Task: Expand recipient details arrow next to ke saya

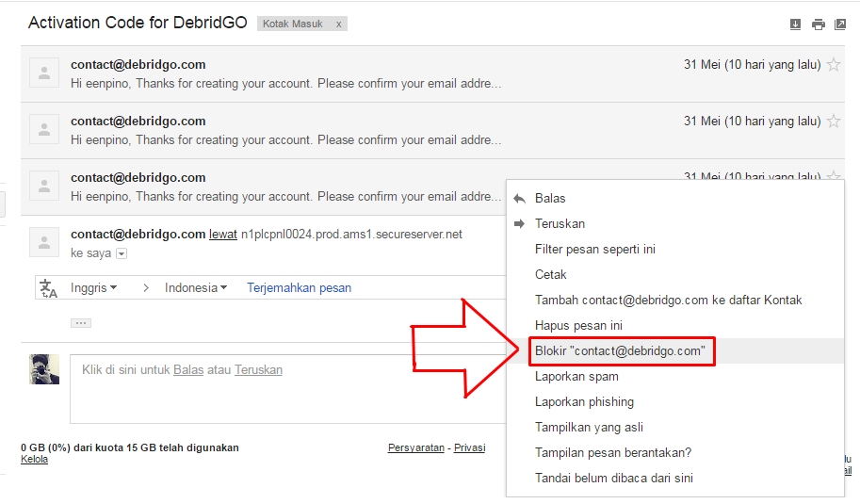Action: (x=122, y=254)
